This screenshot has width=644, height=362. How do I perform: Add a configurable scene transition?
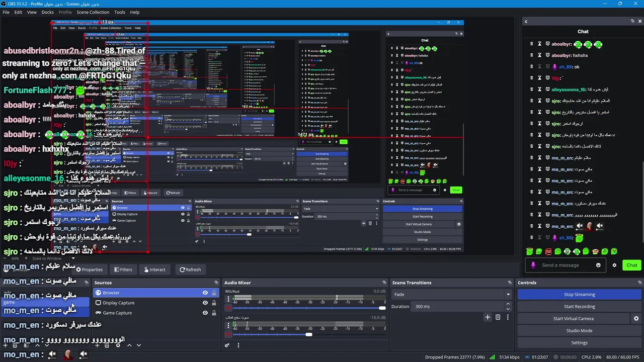pos(487,317)
